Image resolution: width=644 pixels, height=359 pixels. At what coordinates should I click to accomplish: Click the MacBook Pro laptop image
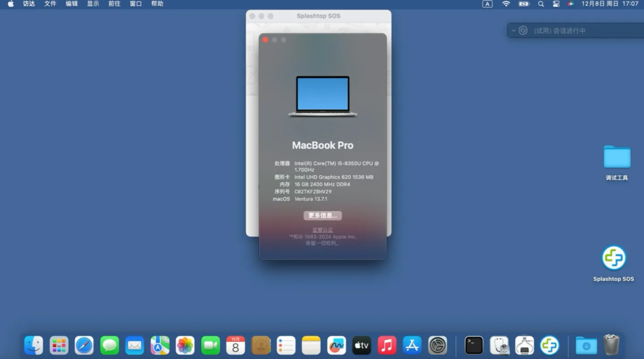[322, 96]
